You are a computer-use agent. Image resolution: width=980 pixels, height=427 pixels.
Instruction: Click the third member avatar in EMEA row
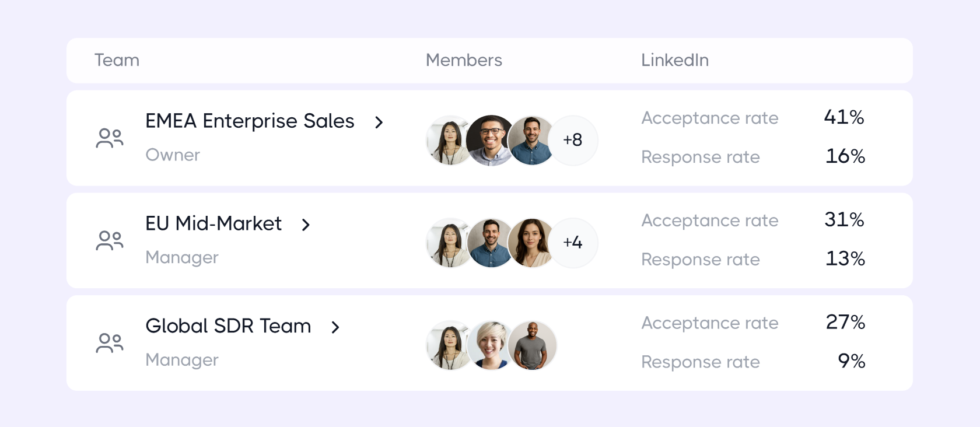[x=531, y=140]
